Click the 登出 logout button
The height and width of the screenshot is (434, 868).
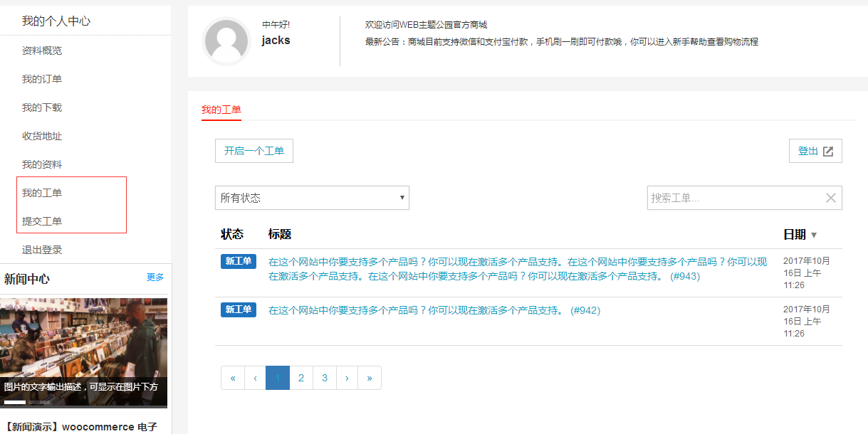pyautogui.click(x=815, y=151)
